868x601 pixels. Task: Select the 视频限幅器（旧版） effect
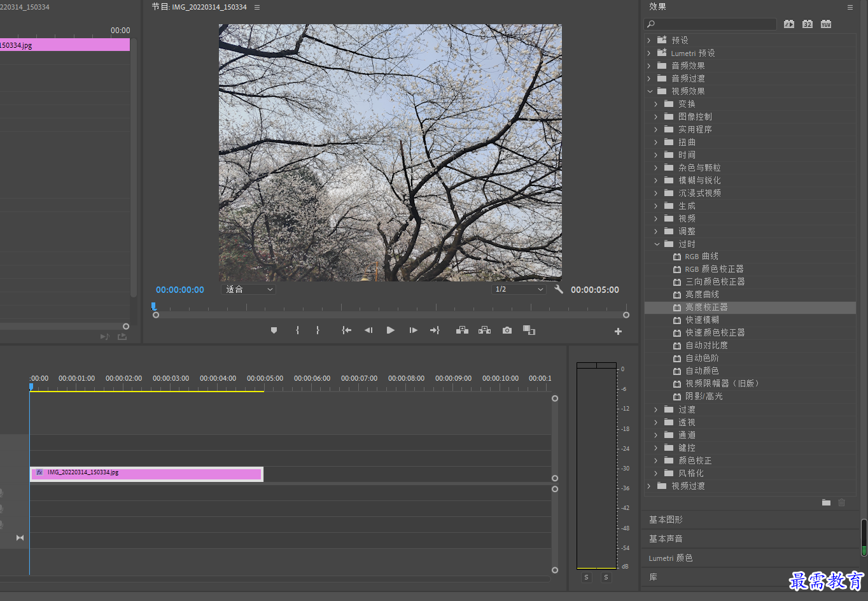(x=722, y=383)
